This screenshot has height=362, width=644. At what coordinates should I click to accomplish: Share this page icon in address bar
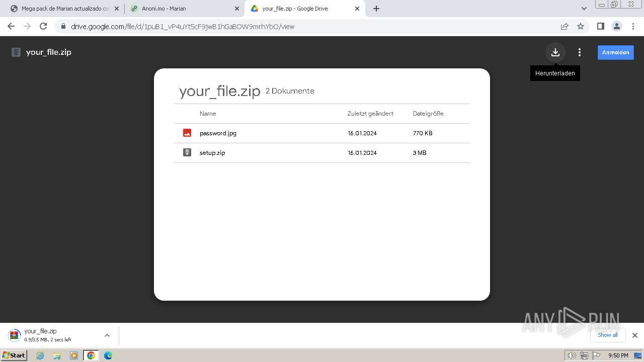565,26
